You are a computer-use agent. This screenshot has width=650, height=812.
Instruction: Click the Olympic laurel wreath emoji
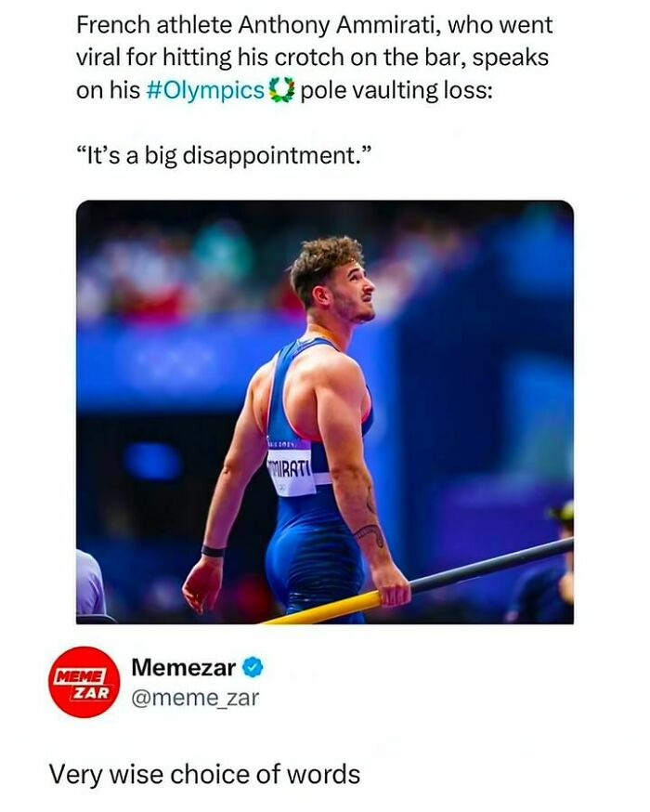coord(281,92)
